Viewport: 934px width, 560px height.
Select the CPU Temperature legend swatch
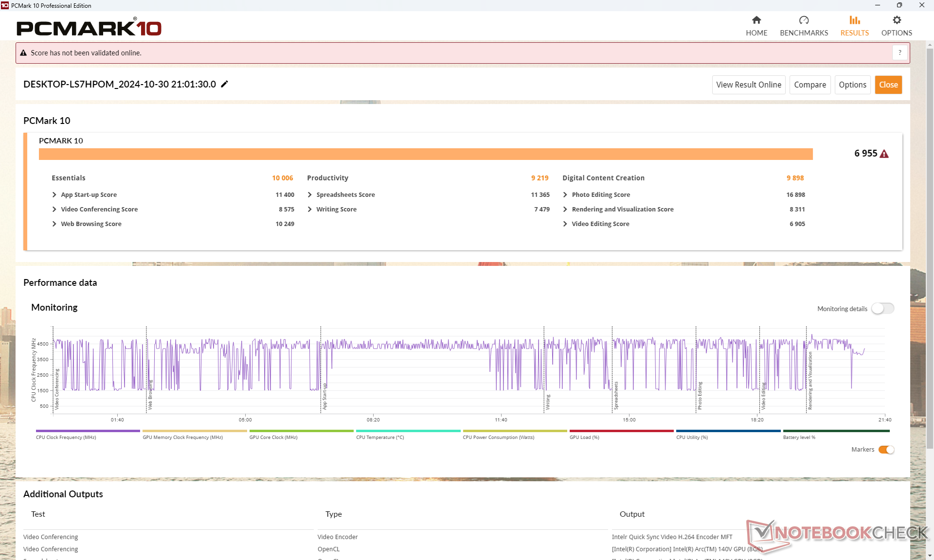(x=408, y=431)
